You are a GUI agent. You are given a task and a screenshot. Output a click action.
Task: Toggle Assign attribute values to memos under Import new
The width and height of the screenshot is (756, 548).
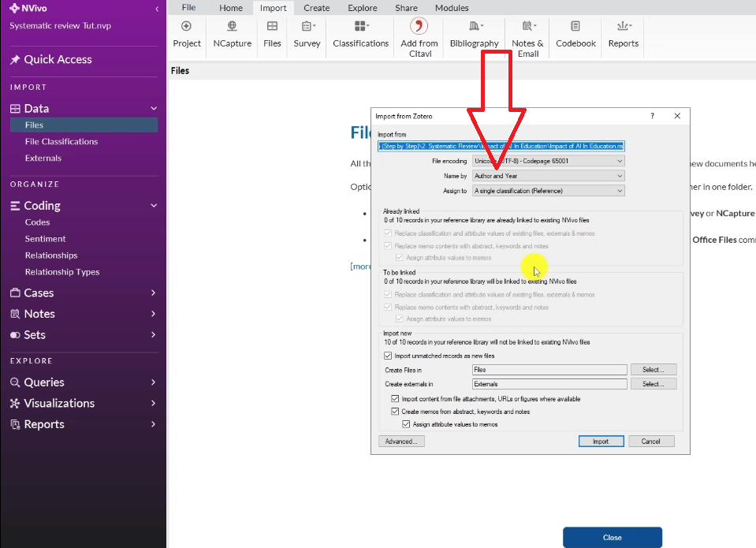[x=406, y=424]
